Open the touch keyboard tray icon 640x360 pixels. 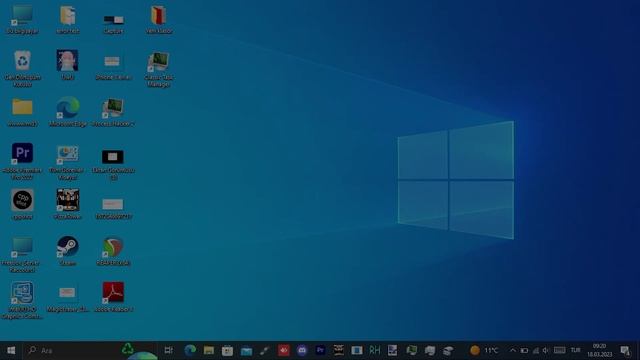click(x=560, y=350)
